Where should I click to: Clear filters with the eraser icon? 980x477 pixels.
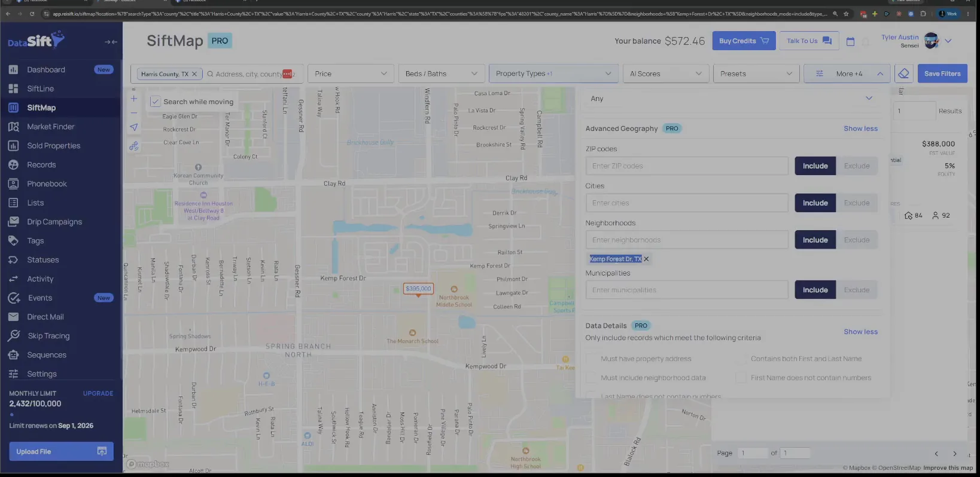click(x=903, y=74)
